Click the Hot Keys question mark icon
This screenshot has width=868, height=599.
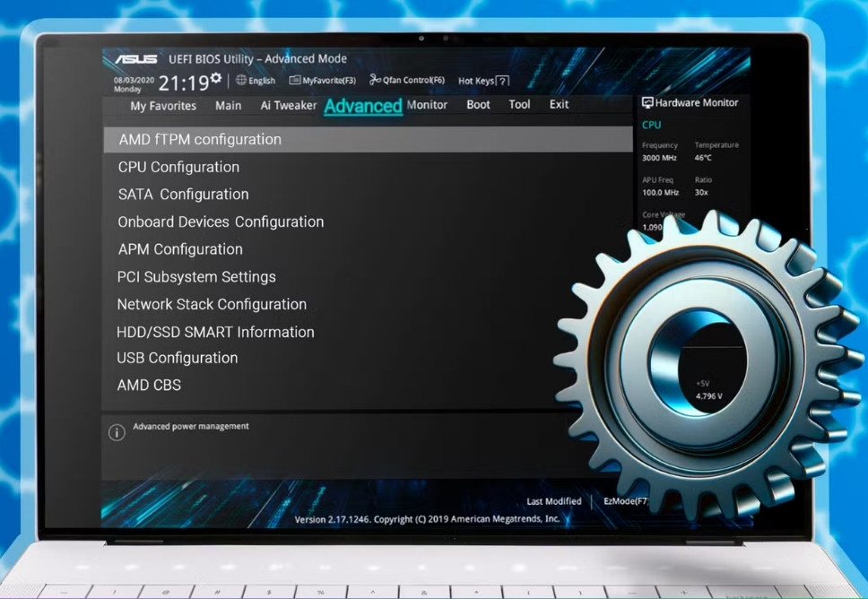503,81
